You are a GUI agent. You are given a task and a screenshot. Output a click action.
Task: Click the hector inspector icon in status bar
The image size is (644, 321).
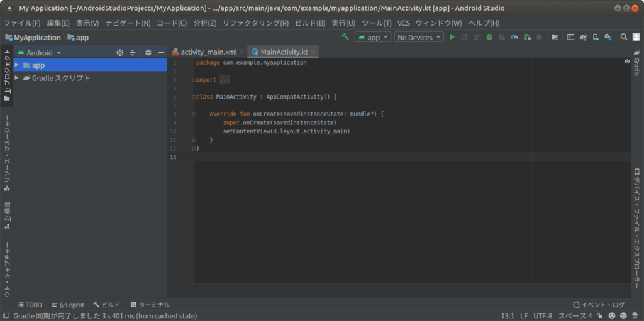(x=636, y=316)
